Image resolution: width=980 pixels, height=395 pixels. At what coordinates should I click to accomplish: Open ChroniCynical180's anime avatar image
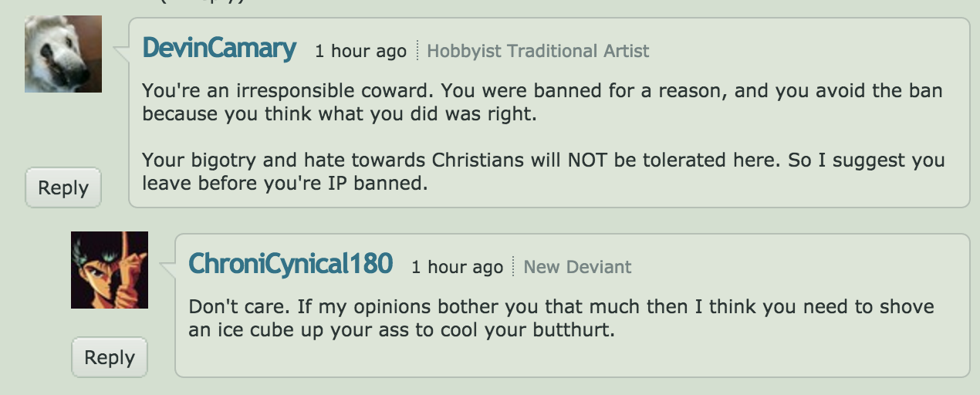click(x=110, y=270)
